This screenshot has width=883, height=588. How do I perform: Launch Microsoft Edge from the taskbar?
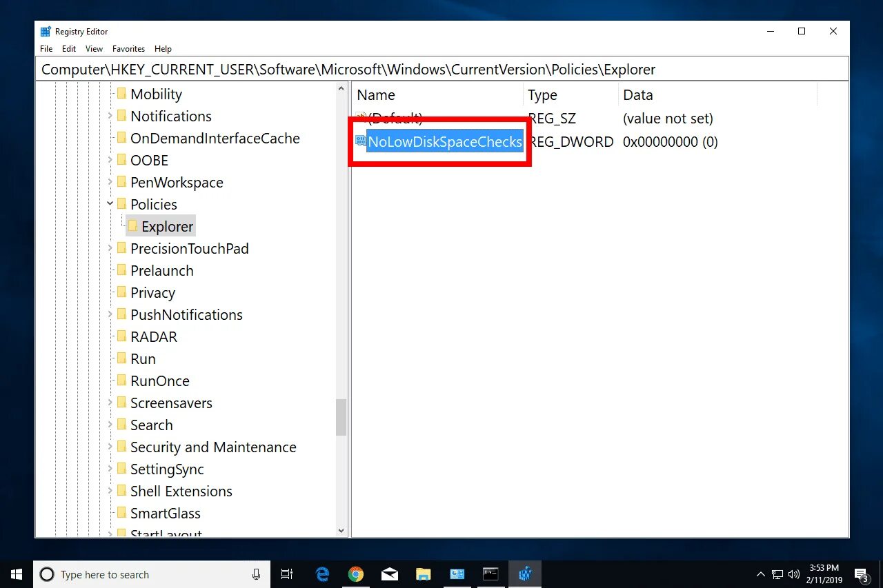tap(322, 574)
